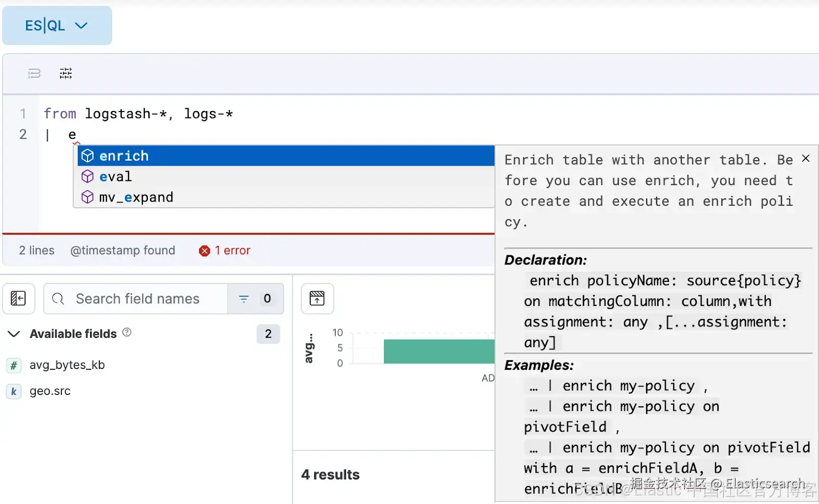Click the Available fields help icon
819x504 pixels.
coord(127,333)
